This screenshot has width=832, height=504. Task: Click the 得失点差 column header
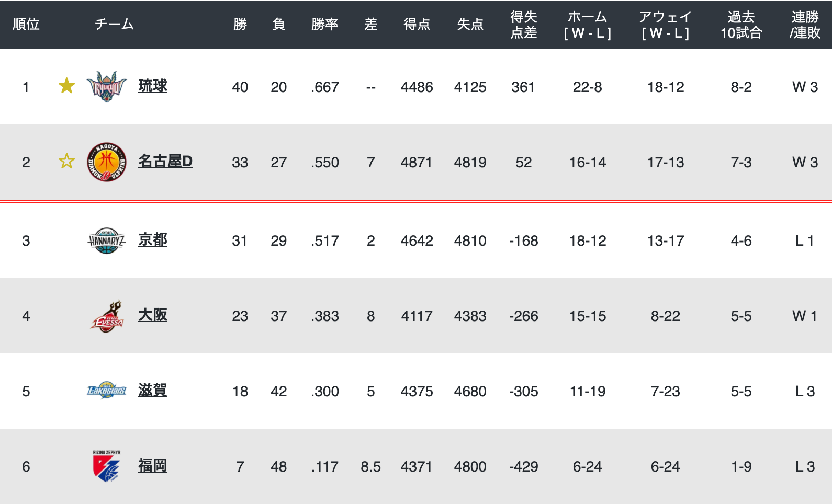coord(524,25)
